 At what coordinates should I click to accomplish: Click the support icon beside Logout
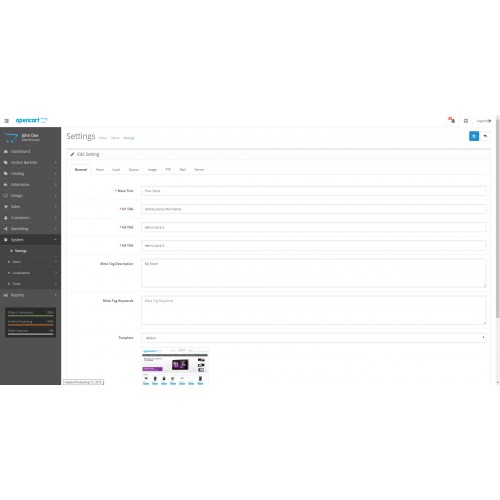[466, 121]
